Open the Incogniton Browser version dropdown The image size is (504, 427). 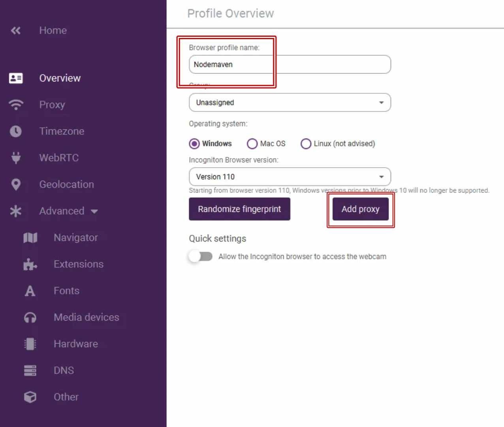[x=290, y=177]
